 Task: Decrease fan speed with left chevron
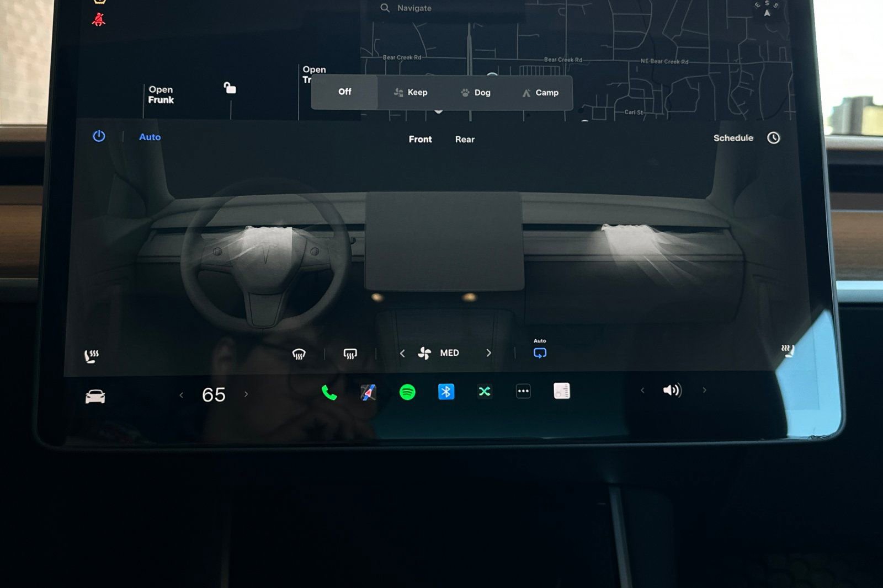coord(402,354)
